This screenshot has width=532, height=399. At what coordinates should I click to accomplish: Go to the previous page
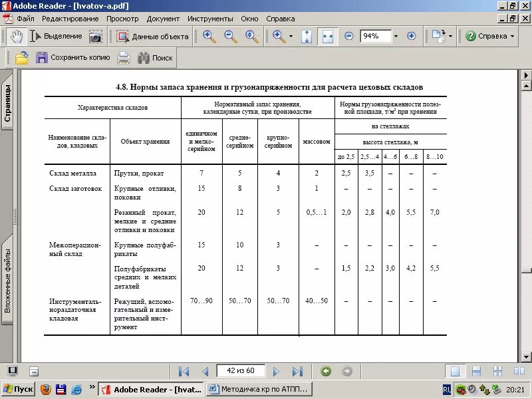[x=205, y=372]
